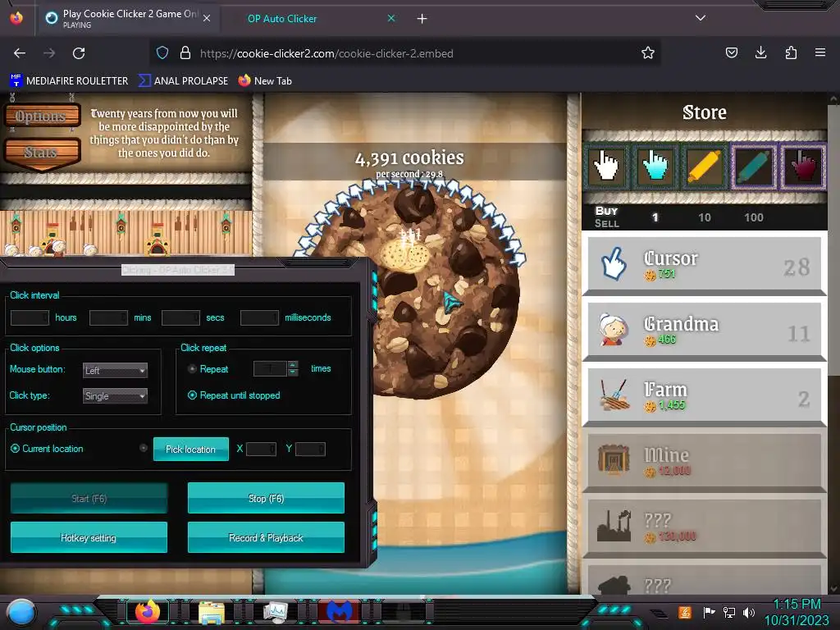
Task: Focus the milliseconds interval field
Action: (x=260, y=317)
